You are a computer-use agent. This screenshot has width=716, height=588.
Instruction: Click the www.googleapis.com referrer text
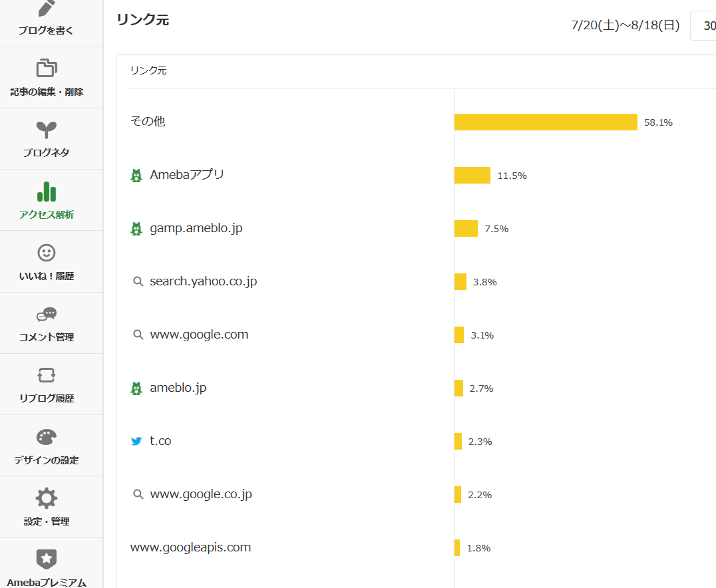(x=190, y=547)
